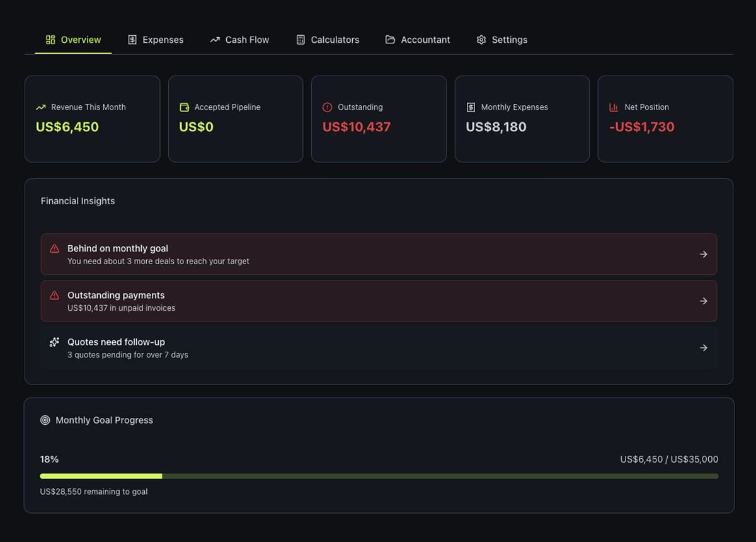Click the warning triangle beside Outstanding payments
The width and height of the screenshot is (756, 542).
coord(55,295)
